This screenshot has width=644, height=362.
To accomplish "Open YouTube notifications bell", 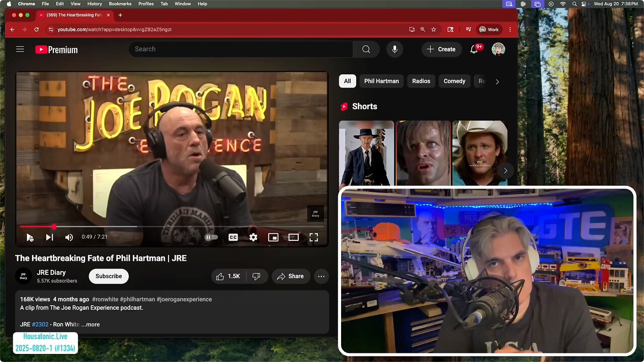I will tap(474, 49).
